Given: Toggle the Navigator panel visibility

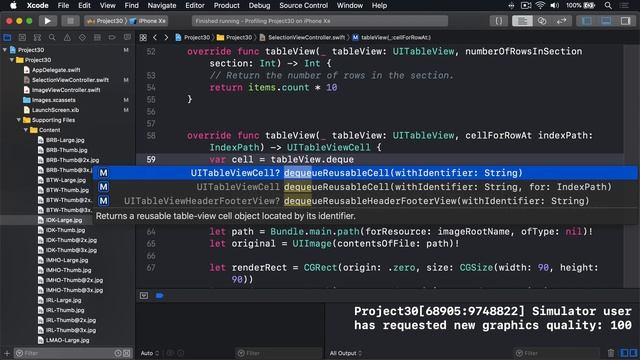Looking at the screenshot, I should (587, 21).
